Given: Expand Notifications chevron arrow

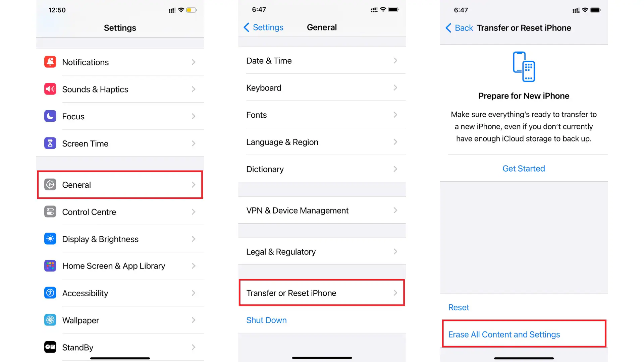Looking at the screenshot, I should tap(193, 62).
